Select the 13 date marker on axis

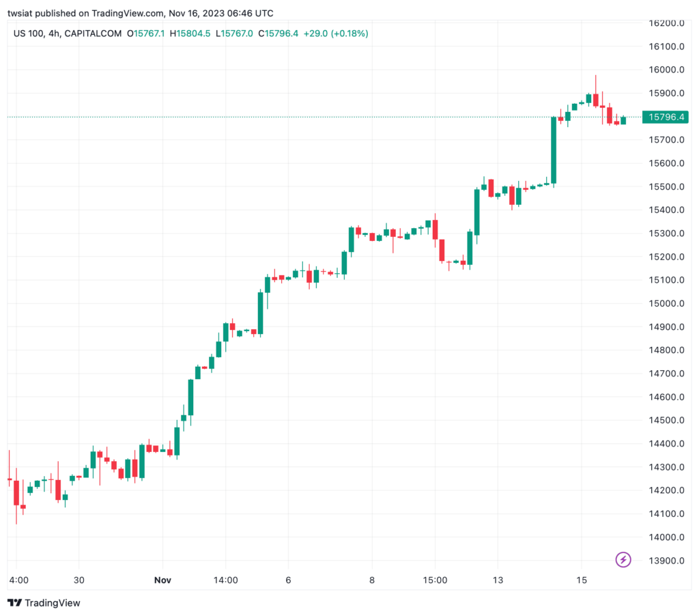point(498,580)
